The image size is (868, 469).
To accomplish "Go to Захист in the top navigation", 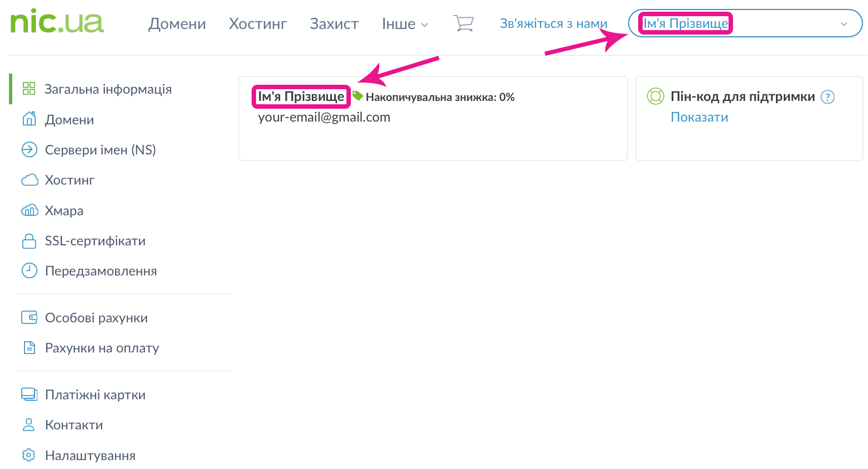I will click(x=334, y=24).
